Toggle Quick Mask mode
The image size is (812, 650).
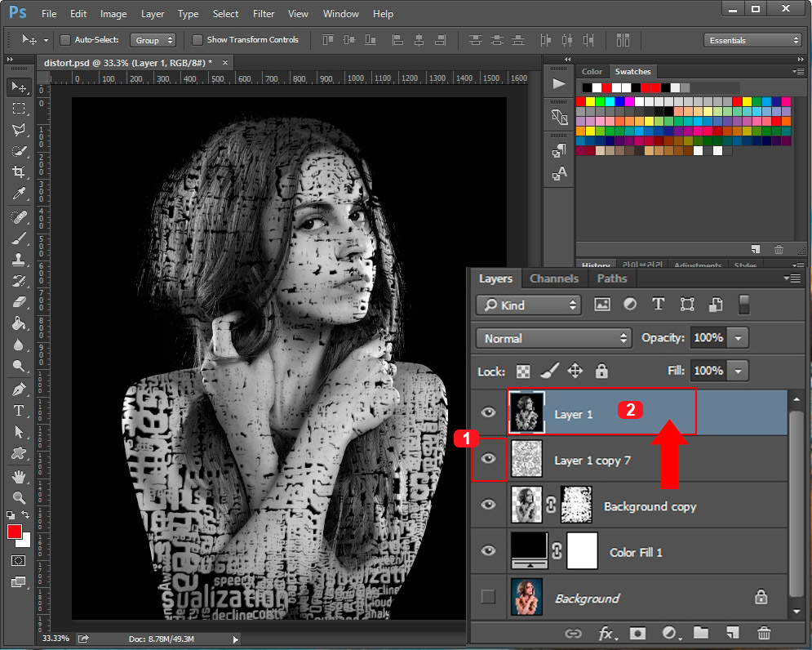(19, 560)
